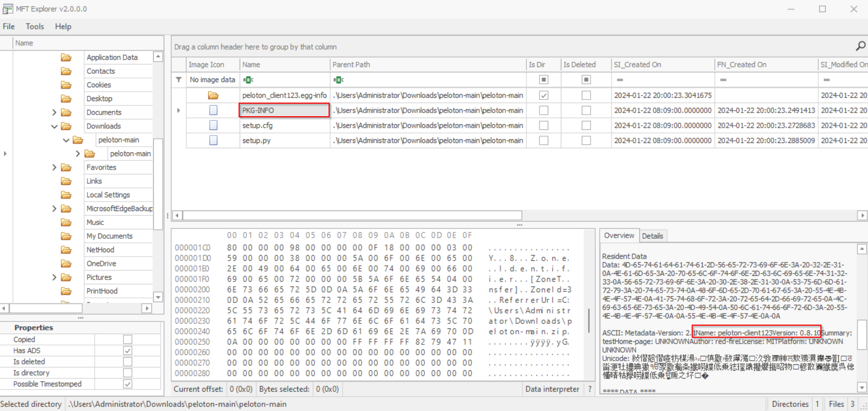The height and width of the screenshot is (411, 868).
Task: Expand the Documents tree node
Action: point(54,112)
